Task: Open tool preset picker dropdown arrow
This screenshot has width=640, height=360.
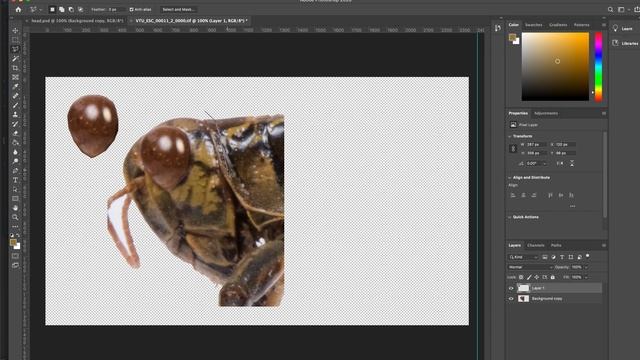Action: pyautogui.click(x=41, y=9)
